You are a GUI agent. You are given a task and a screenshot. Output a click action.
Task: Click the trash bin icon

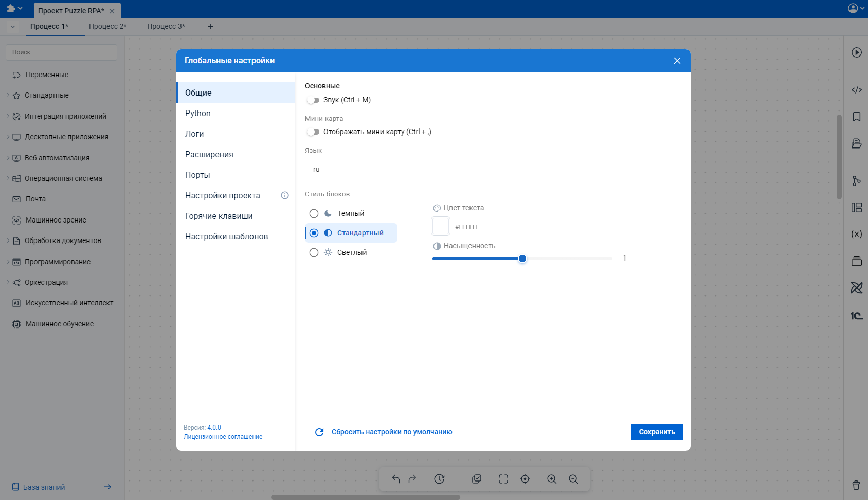856,485
